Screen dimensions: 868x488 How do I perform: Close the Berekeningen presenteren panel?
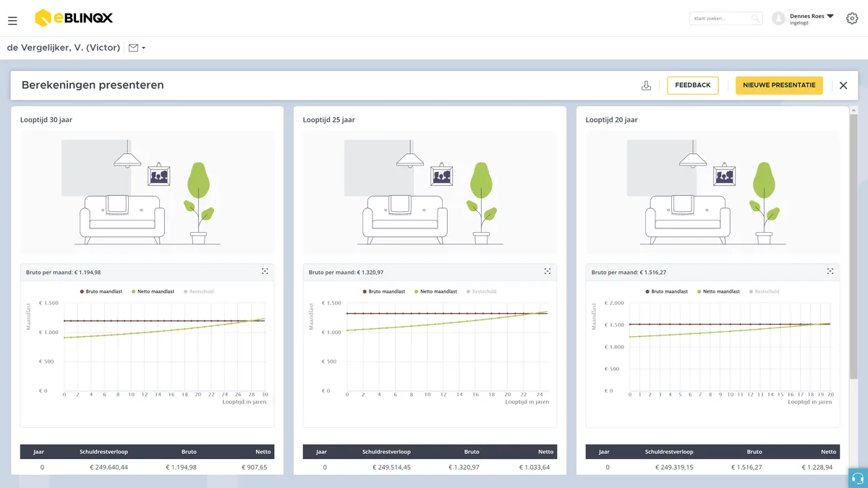[x=843, y=85]
